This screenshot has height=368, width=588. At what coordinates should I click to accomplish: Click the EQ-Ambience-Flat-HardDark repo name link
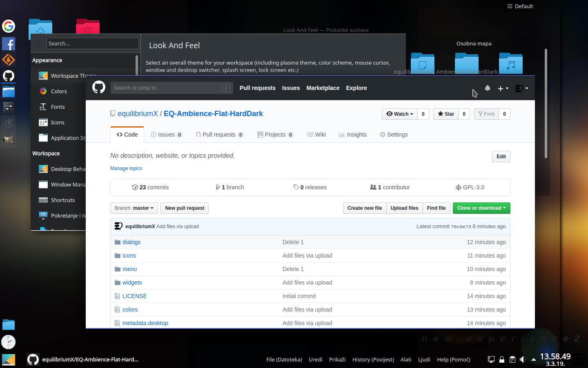pos(213,114)
